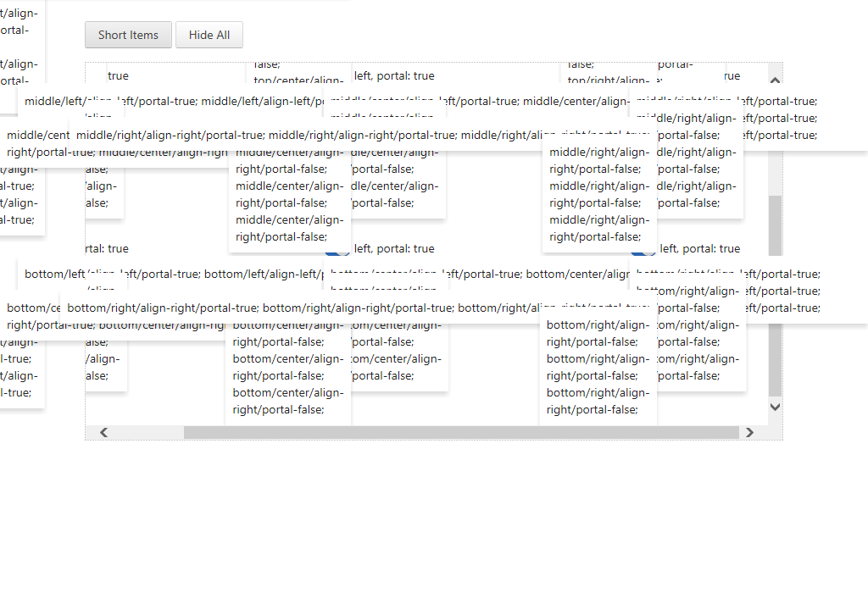The width and height of the screenshot is (868, 610).
Task: Click the middle/left/align-left/portal-true popup text
Action: pos(170,101)
